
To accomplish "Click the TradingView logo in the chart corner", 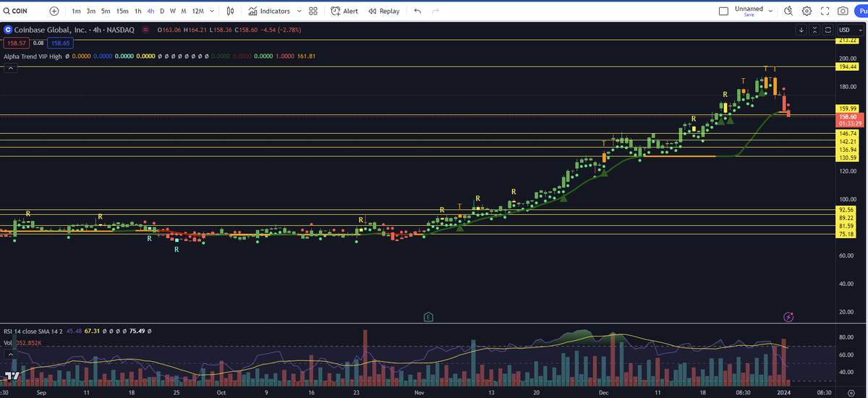I will (x=12, y=376).
